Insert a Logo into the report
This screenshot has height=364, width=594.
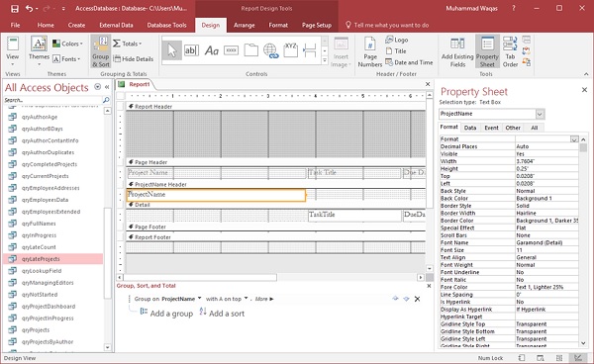pos(397,40)
